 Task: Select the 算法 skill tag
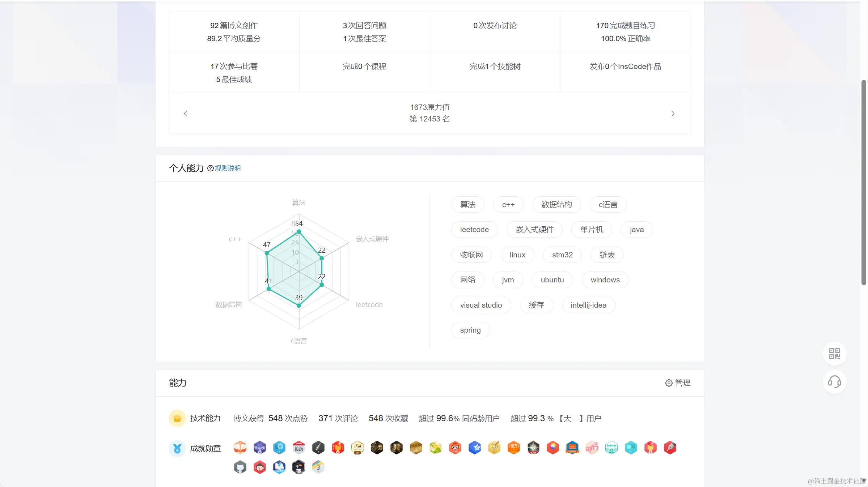click(x=467, y=205)
